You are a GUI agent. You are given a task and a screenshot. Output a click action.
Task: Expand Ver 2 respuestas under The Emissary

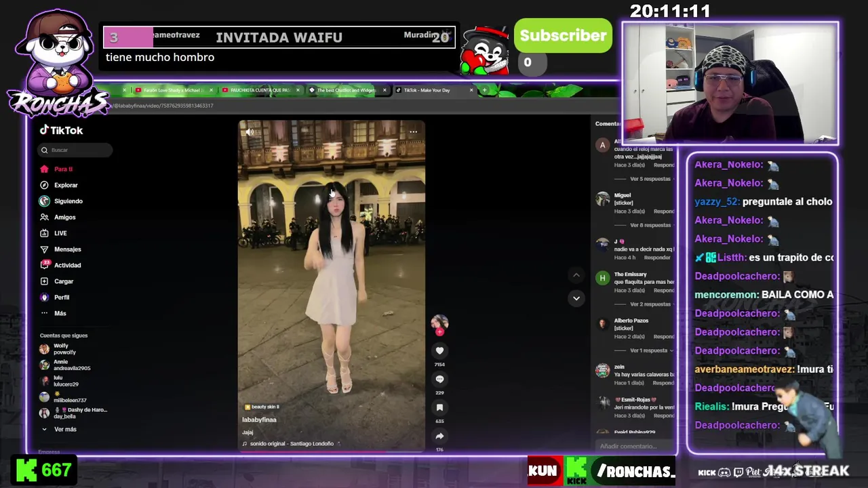tap(650, 304)
